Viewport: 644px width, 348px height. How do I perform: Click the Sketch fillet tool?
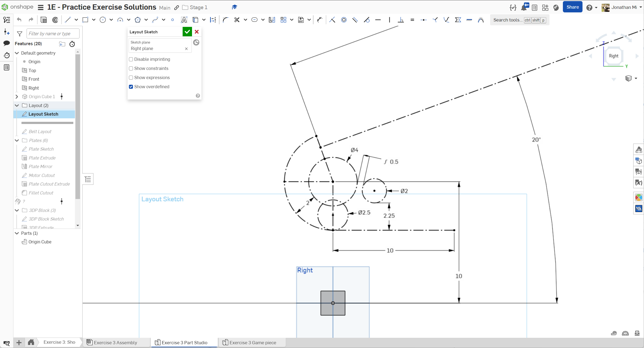(x=225, y=20)
